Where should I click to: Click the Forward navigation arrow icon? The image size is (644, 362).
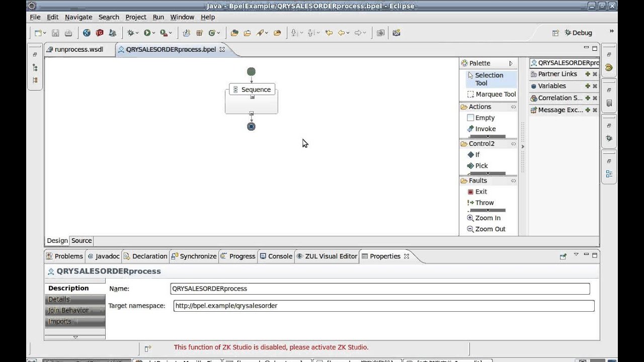click(358, 33)
